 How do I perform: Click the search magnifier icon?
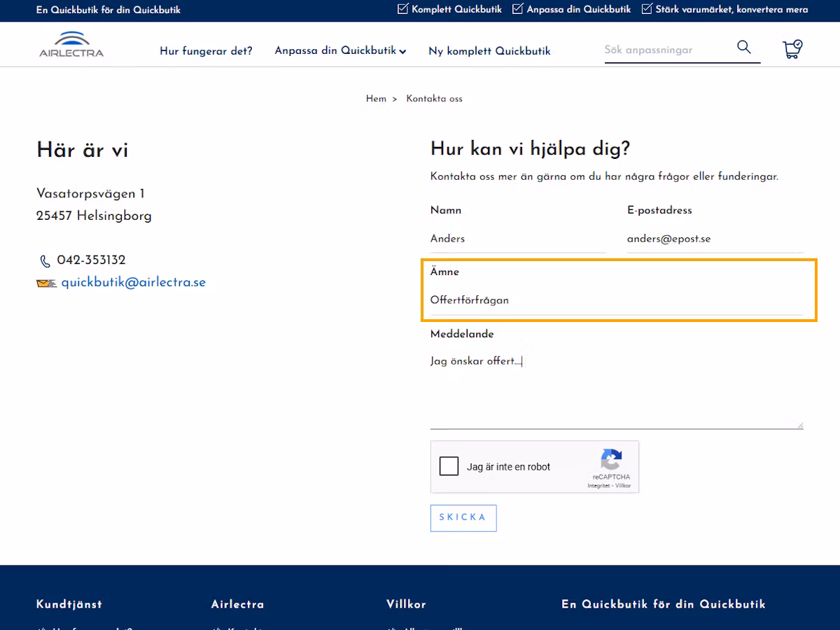(744, 48)
